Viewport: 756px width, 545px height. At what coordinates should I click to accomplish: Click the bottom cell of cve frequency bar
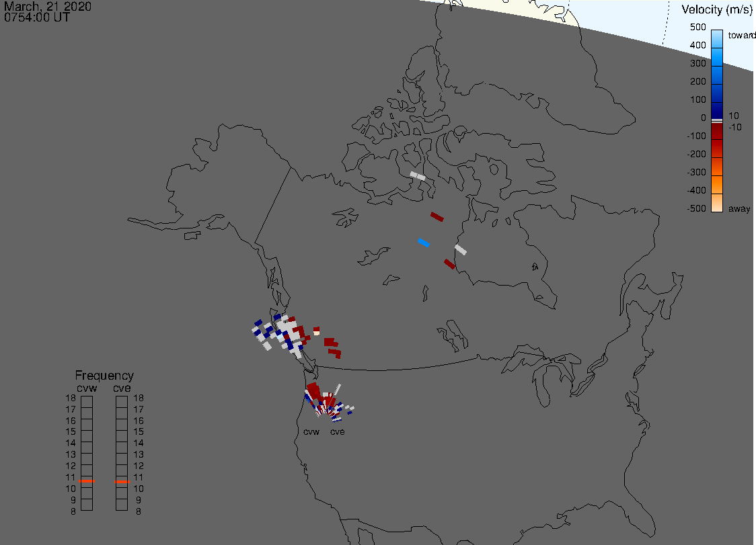[x=122, y=505]
